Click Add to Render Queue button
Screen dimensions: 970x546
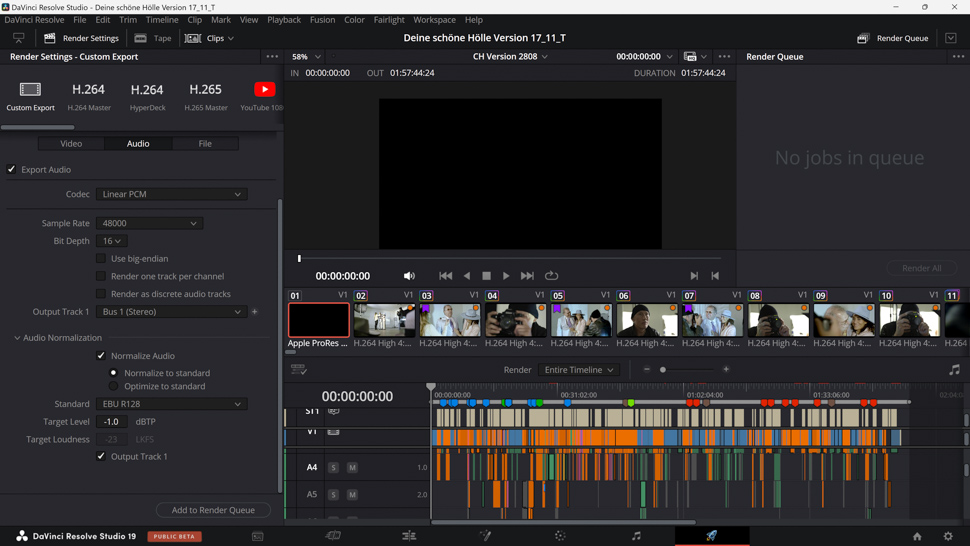[x=213, y=510]
